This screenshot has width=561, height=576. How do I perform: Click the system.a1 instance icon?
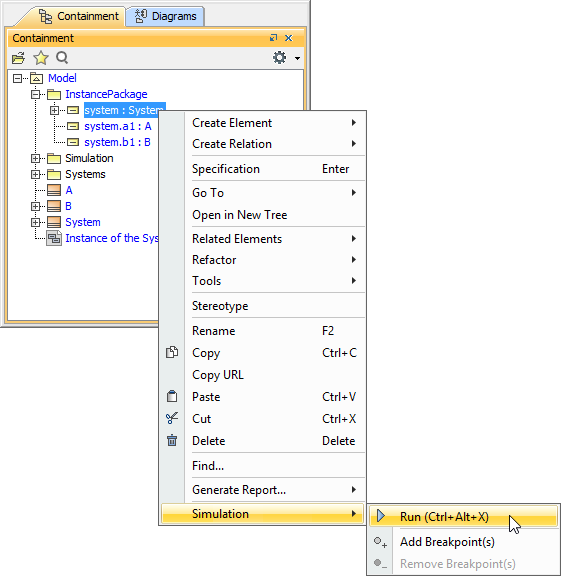(x=73, y=127)
